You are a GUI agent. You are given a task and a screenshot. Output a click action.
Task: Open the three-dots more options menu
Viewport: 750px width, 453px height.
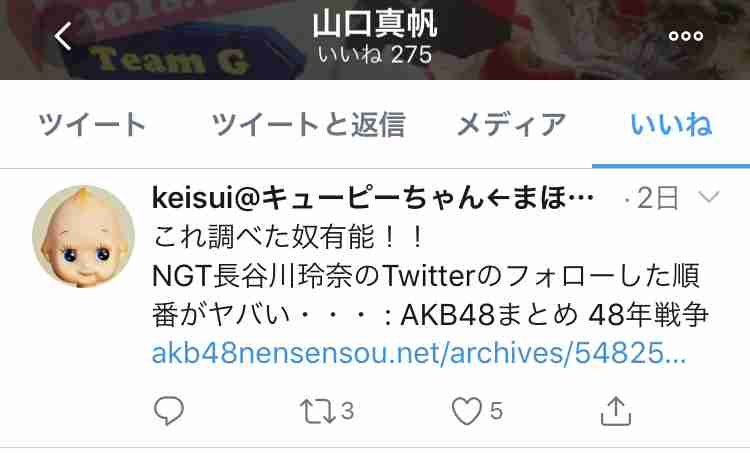pyautogui.click(x=685, y=36)
